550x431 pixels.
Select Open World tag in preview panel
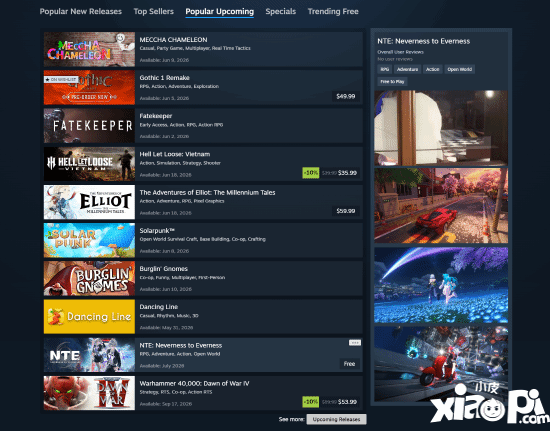[460, 69]
